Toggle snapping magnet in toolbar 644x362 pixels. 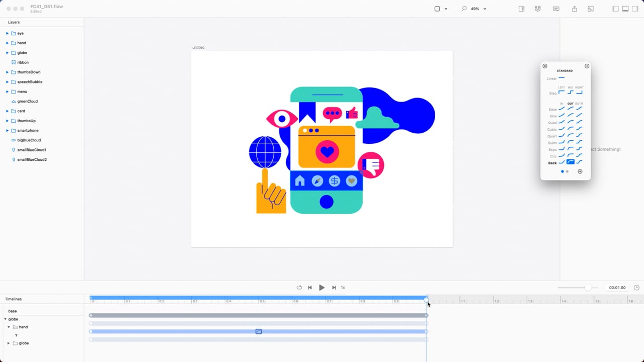tap(538, 9)
